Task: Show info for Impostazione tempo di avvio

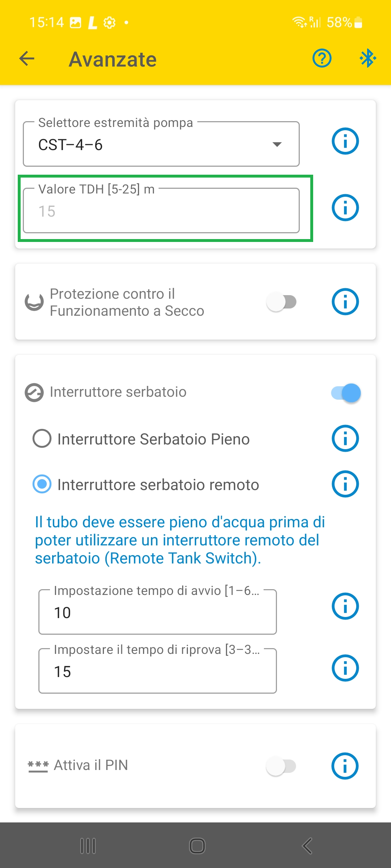Action: (x=345, y=606)
